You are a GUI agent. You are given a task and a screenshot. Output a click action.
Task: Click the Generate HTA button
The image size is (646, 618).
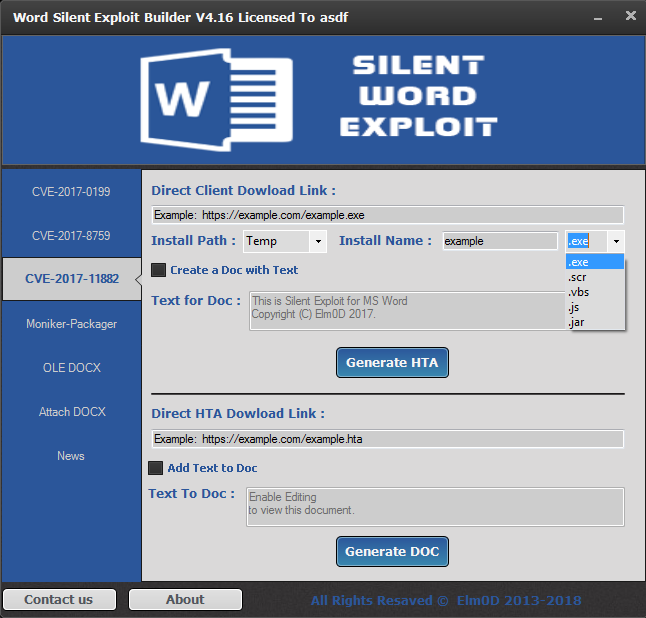point(392,363)
